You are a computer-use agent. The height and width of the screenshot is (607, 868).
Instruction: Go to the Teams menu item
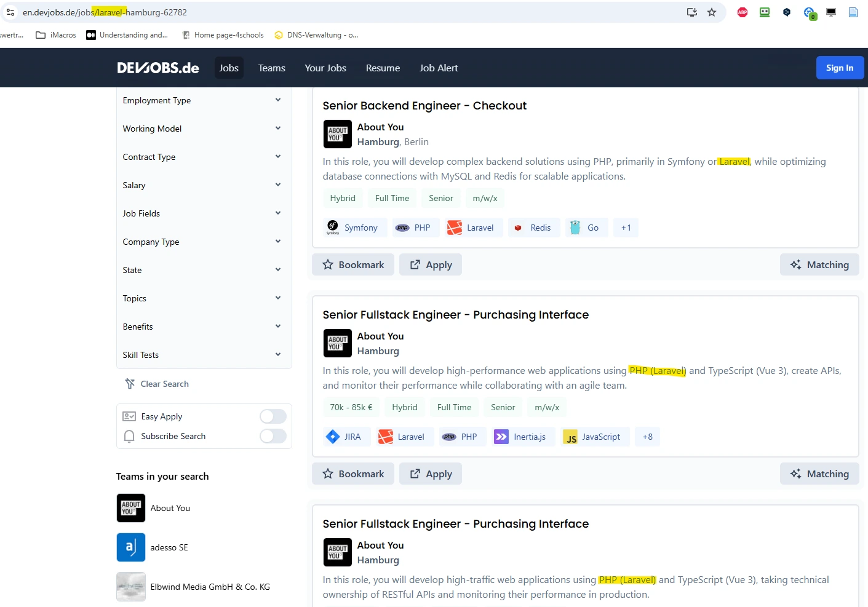pyautogui.click(x=271, y=68)
